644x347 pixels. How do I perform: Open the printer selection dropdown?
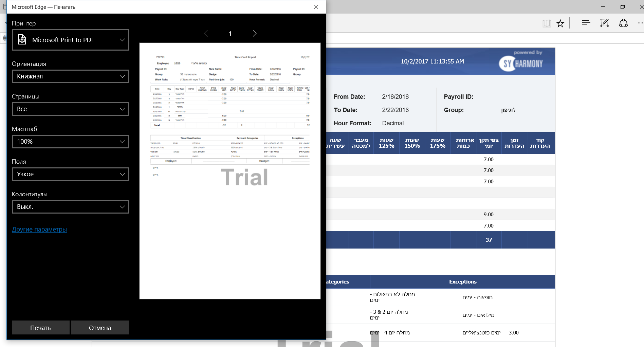point(70,40)
